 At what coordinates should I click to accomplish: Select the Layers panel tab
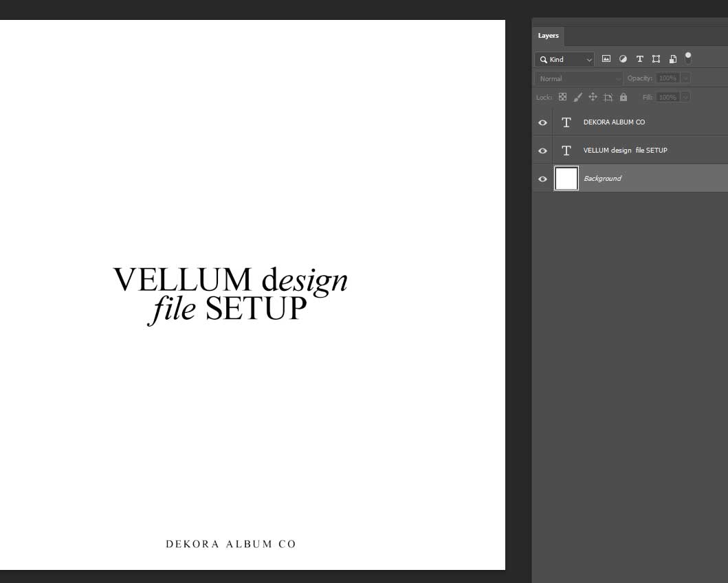(548, 36)
